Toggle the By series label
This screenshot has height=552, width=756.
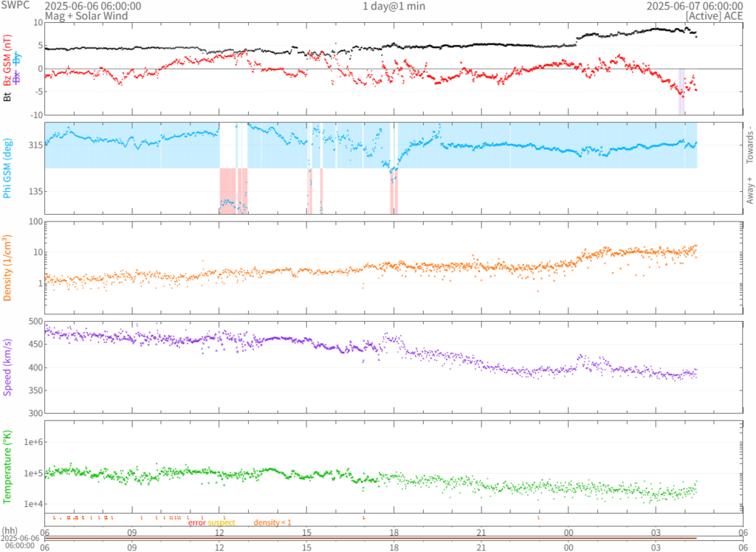click(16, 58)
